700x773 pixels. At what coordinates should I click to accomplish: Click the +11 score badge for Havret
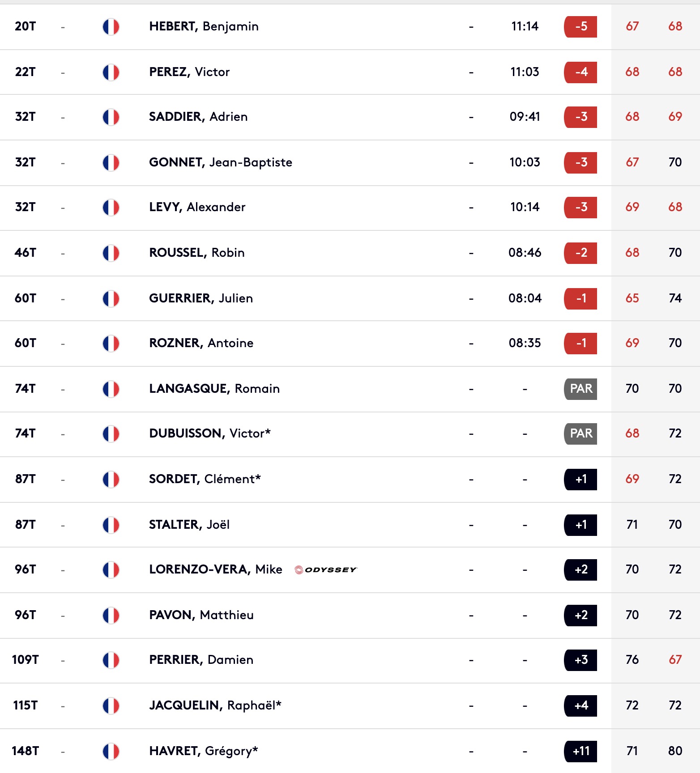[580, 752]
